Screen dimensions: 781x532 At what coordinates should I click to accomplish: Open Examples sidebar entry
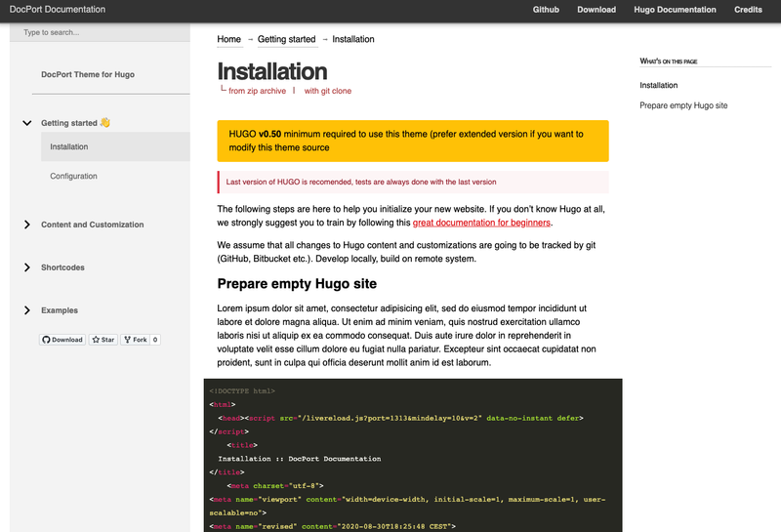(60, 310)
